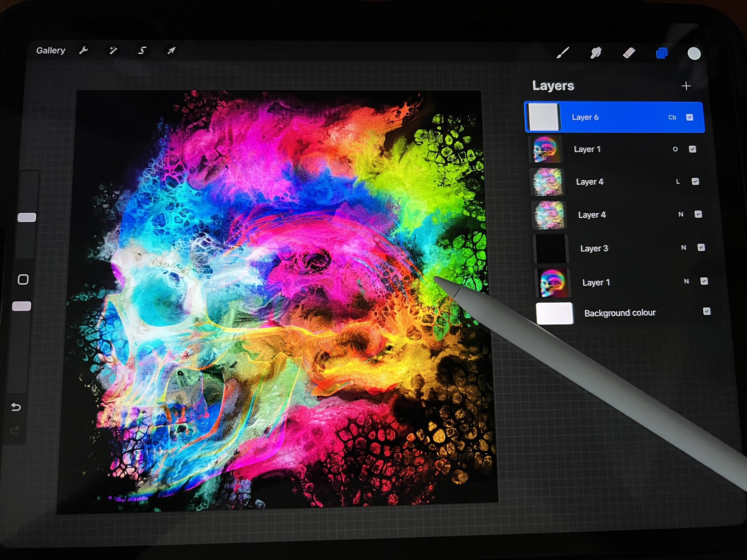Screen dimensions: 747x560
Task: Open the Adjustments magic wand menu
Action: (113, 50)
